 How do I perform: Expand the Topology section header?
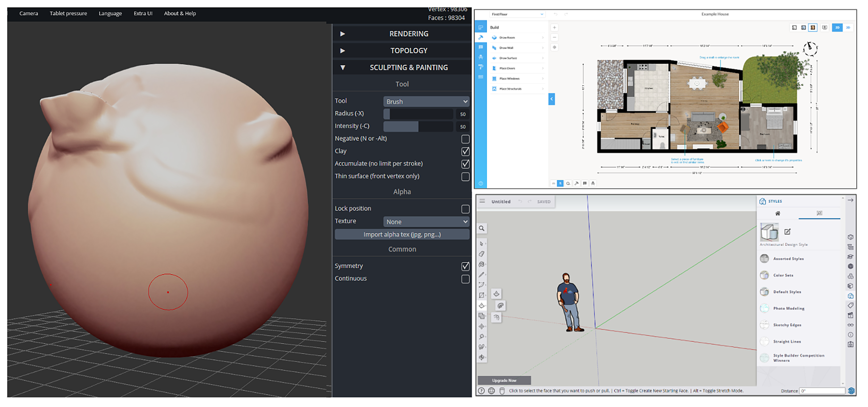(x=403, y=51)
